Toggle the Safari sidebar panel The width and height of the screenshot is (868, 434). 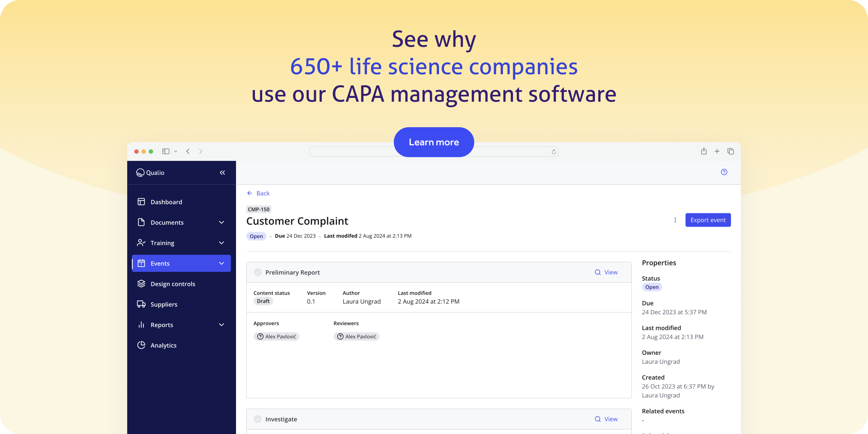166,151
